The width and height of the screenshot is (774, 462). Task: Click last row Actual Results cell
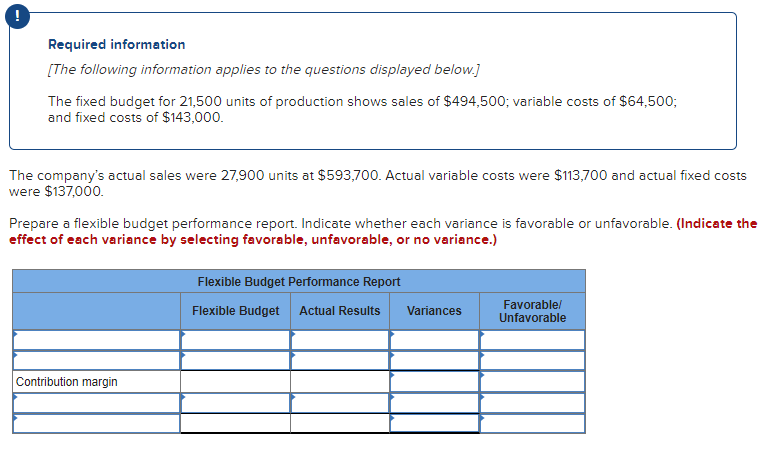point(340,424)
